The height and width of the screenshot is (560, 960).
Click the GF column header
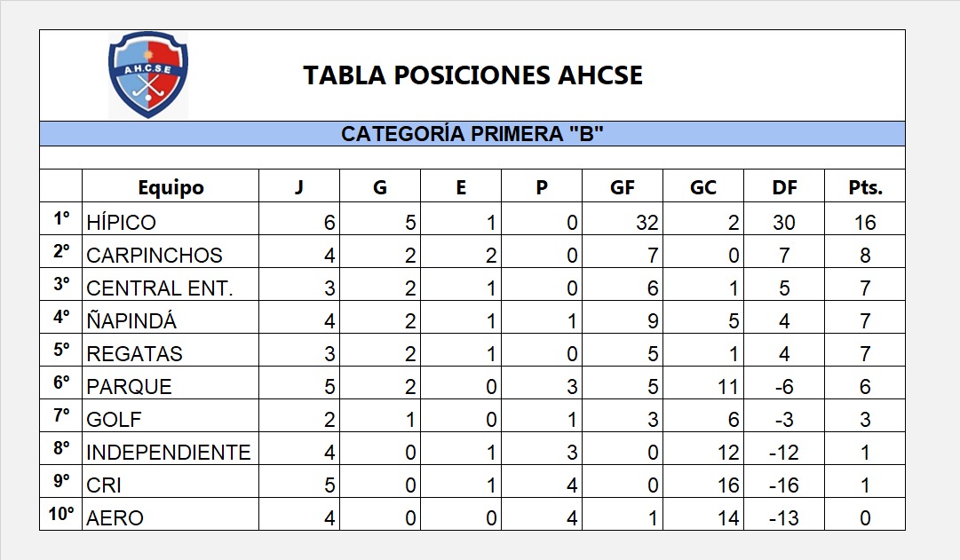click(x=622, y=187)
